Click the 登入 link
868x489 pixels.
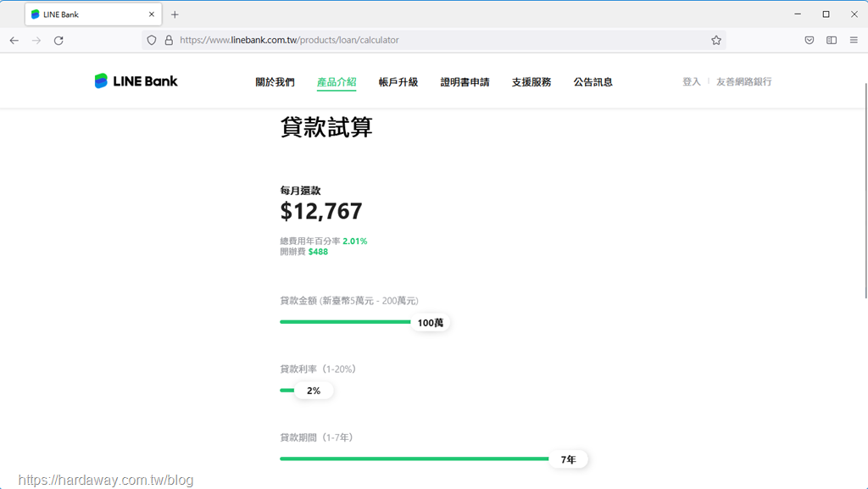[x=692, y=82]
